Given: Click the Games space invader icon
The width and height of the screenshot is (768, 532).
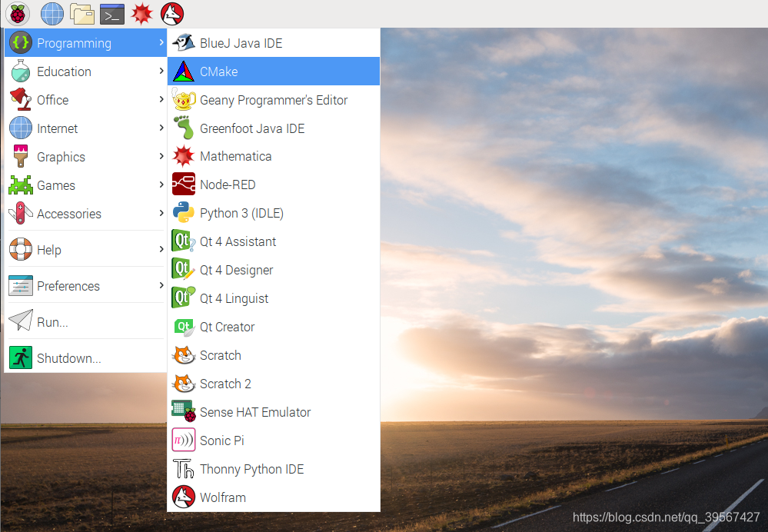Looking at the screenshot, I should (x=21, y=185).
